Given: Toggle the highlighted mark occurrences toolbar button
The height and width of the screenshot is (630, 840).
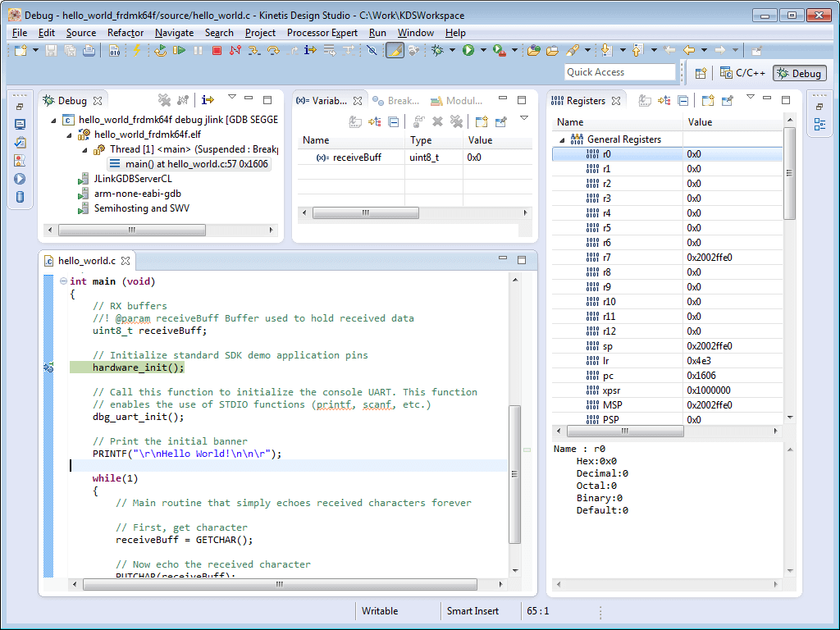Looking at the screenshot, I should point(395,51).
